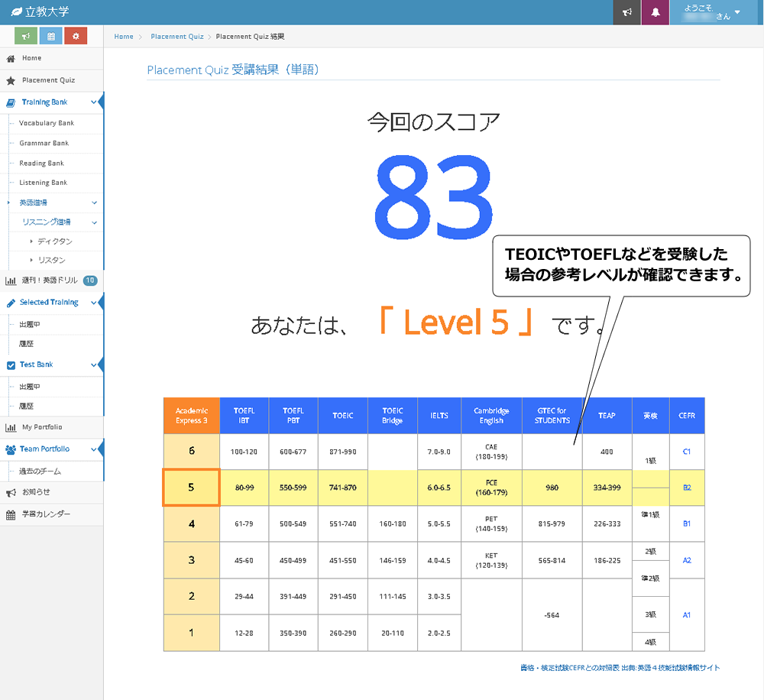This screenshot has height=700, width=764.
Task: Click the お知らせ megaphone icon
Action: coord(10,493)
